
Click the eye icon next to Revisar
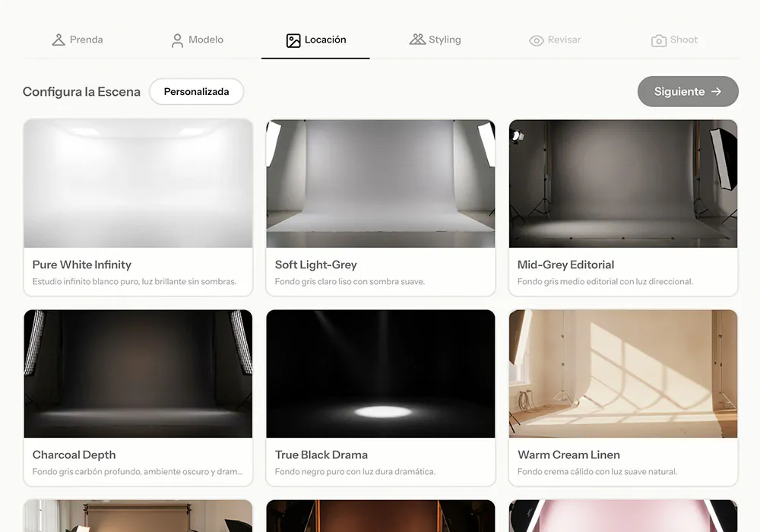[x=536, y=41]
